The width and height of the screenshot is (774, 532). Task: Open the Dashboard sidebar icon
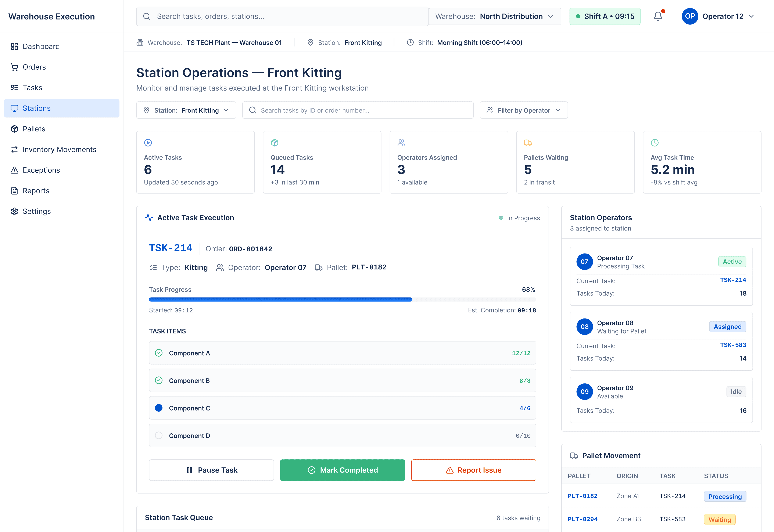[x=15, y=46]
